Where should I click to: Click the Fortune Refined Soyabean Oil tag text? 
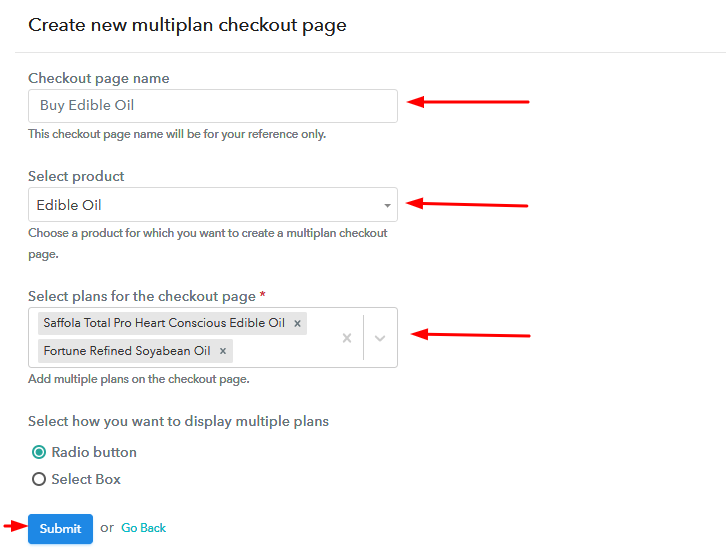tap(127, 351)
